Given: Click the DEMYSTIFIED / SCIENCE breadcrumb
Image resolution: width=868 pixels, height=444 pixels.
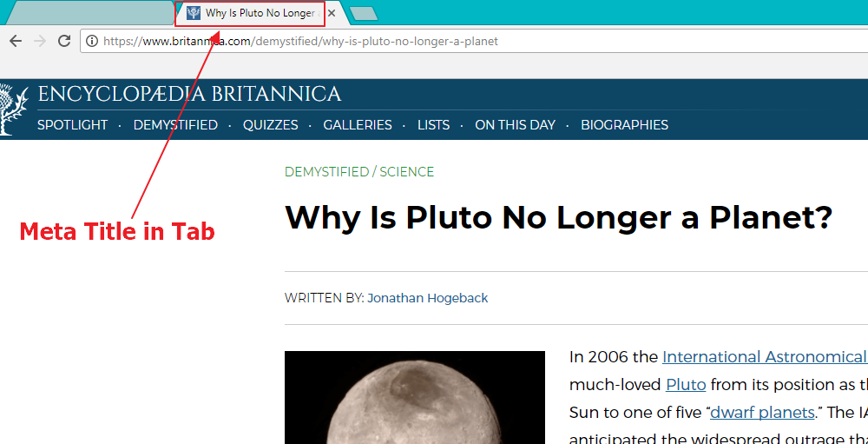Looking at the screenshot, I should (359, 172).
